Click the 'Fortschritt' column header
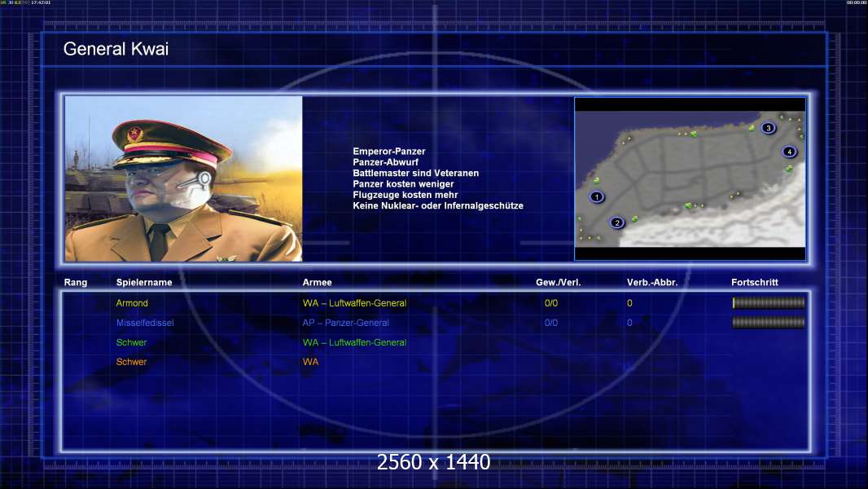 pos(755,283)
